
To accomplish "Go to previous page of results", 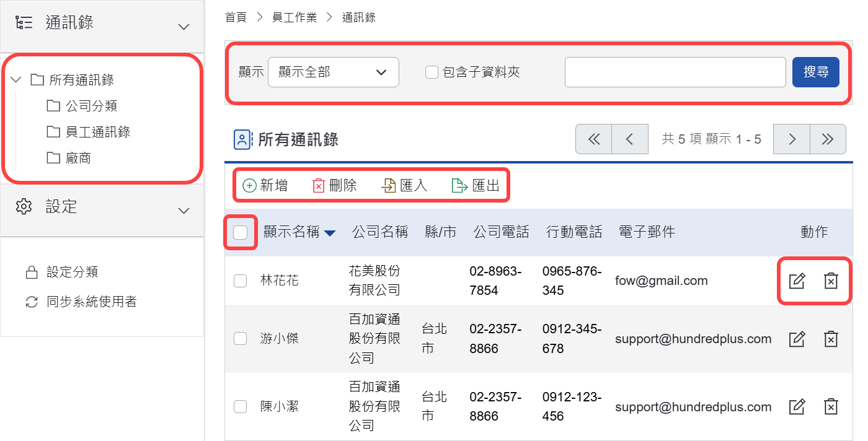I will (630, 139).
